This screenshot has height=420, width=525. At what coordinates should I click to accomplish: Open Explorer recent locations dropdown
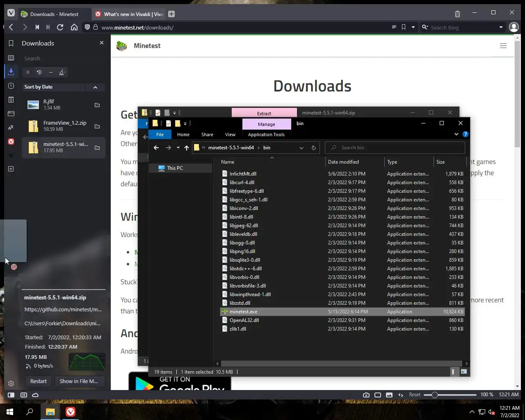click(178, 148)
